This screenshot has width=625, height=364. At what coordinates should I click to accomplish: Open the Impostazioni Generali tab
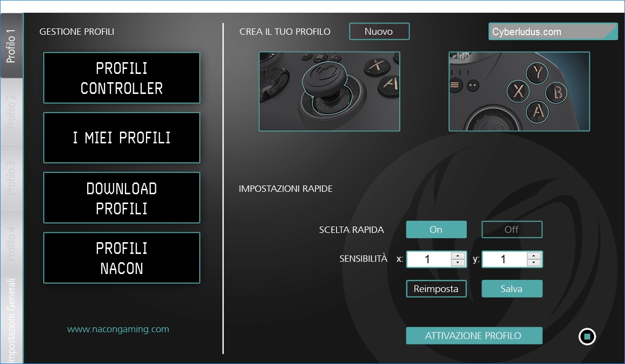(x=11, y=320)
